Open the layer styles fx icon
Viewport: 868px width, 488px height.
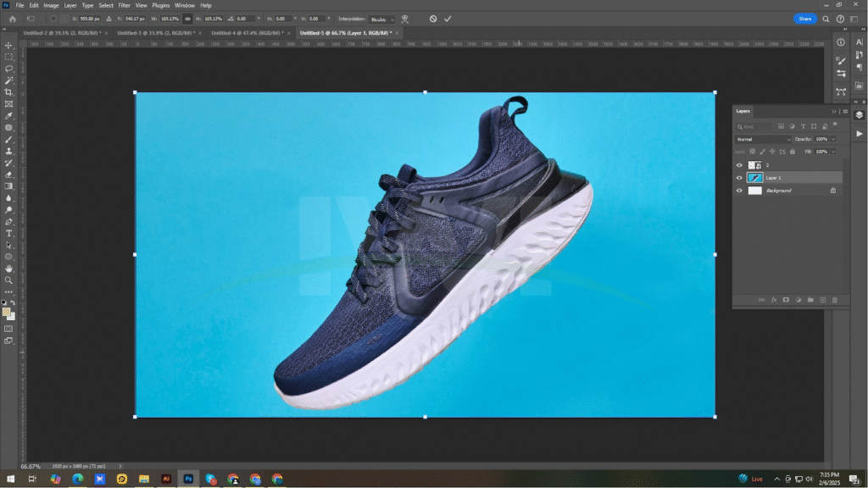click(774, 300)
